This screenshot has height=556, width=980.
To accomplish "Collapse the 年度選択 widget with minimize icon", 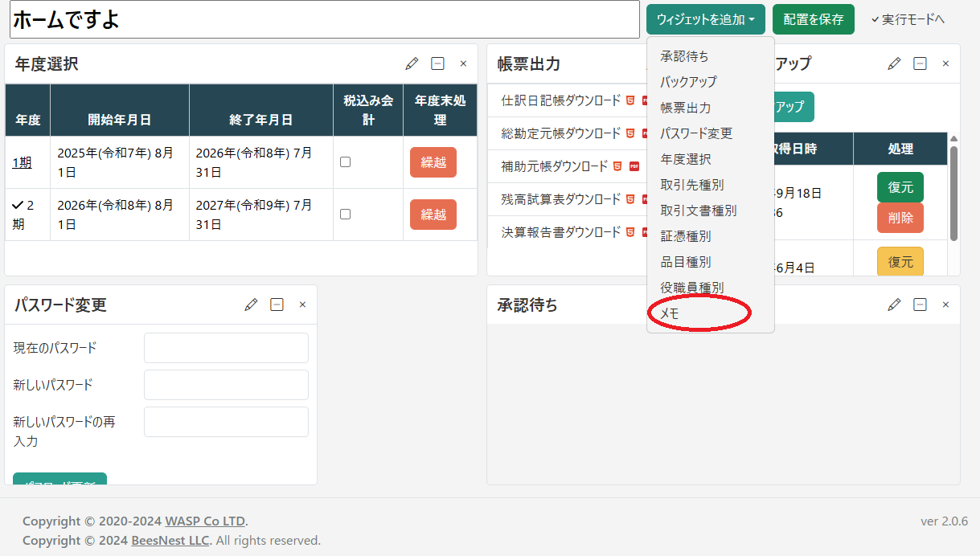I will point(437,63).
